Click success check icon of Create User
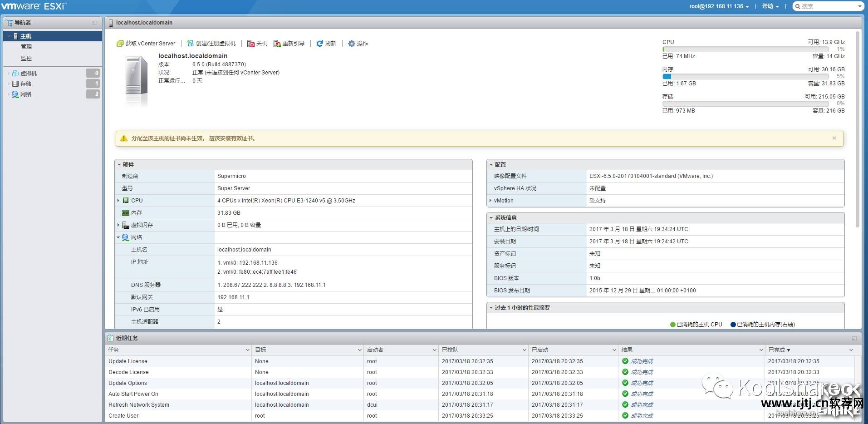This screenshot has height=424, width=868. coord(625,415)
